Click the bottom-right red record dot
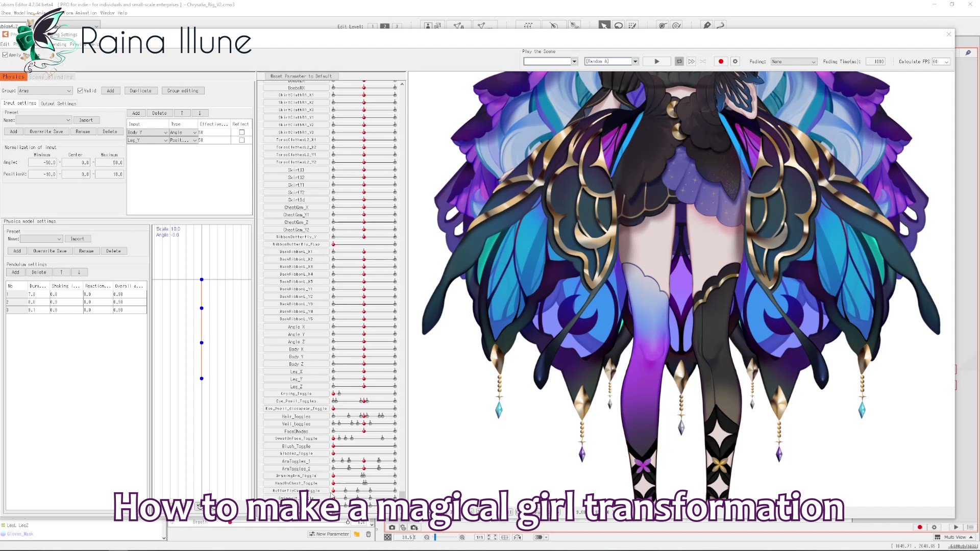This screenshot has width=980, height=551. (x=920, y=528)
